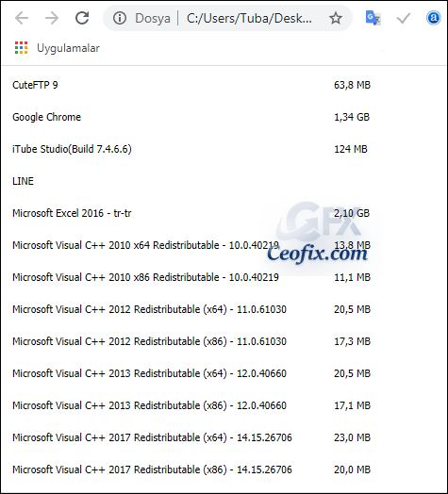Click the 17,3 MB size value
This screenshot has height=494, width=448.
[352, 341]
